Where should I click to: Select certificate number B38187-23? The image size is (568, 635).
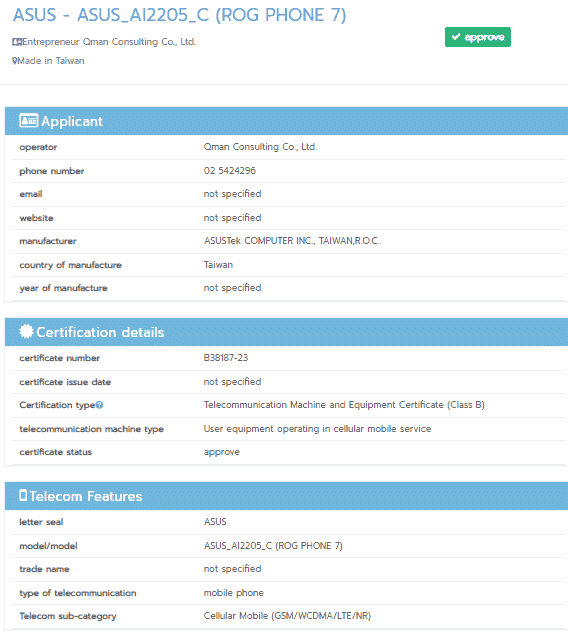tap(226, 358)
